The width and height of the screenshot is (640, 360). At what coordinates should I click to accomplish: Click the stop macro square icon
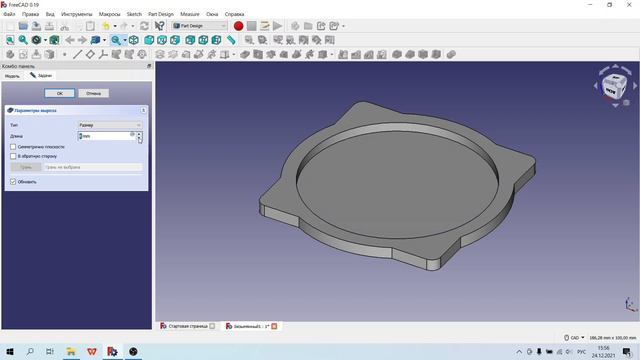(x=251, y=26)
